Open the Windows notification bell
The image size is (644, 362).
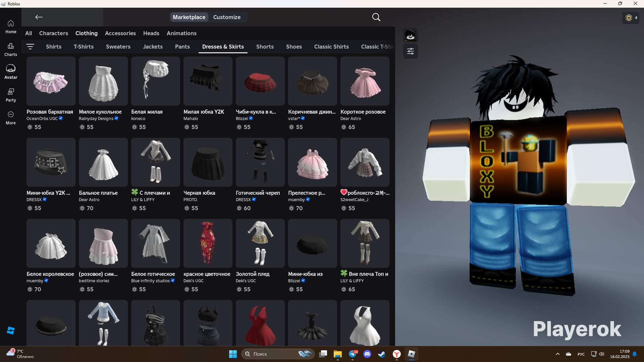click(635, 354)
